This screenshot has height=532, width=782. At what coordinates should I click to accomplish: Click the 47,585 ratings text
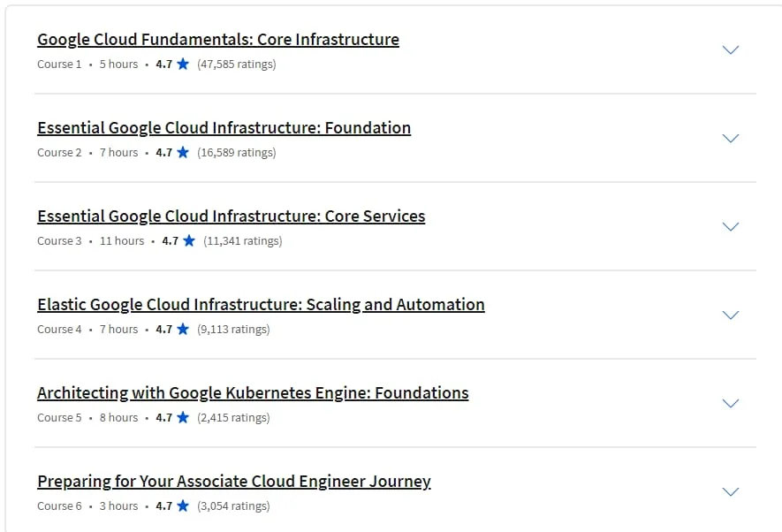click(x=237, y=65)
